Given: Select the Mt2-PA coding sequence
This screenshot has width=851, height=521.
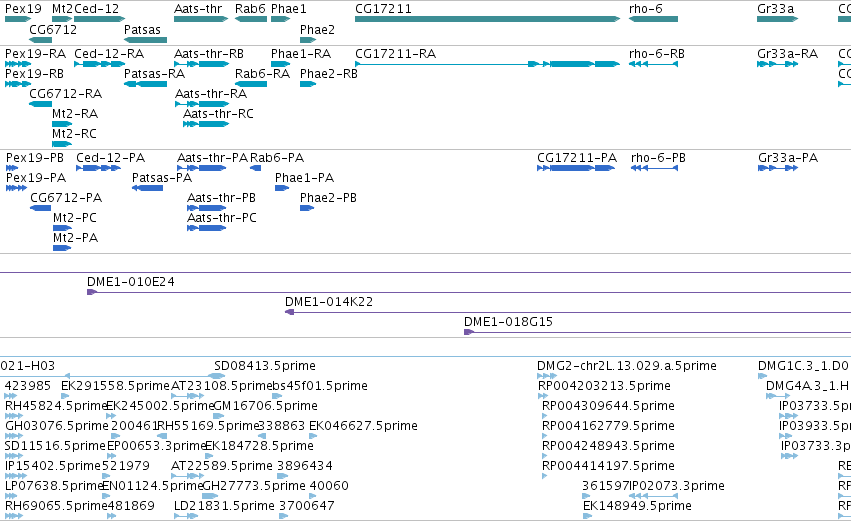Looking at the screenshot, I should click(62, 248).
